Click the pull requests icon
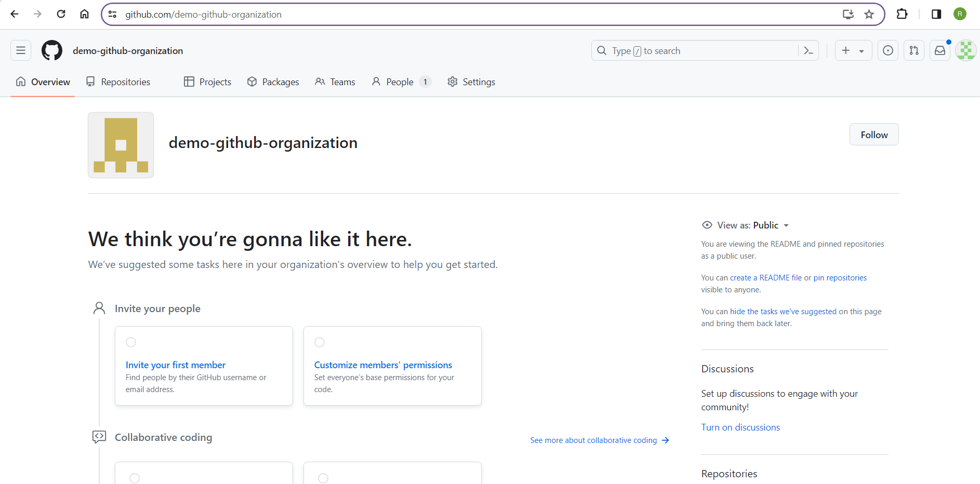The image size is (980, 484). (914, 50)
